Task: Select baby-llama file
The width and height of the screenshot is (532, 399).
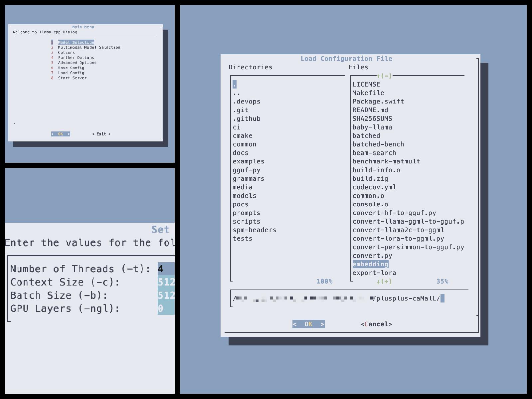Action: [372, 127]
